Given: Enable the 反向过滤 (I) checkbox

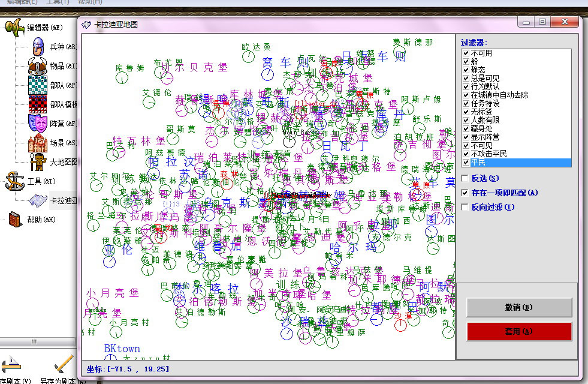Looking at the screenshot, I should click(465, 207).
